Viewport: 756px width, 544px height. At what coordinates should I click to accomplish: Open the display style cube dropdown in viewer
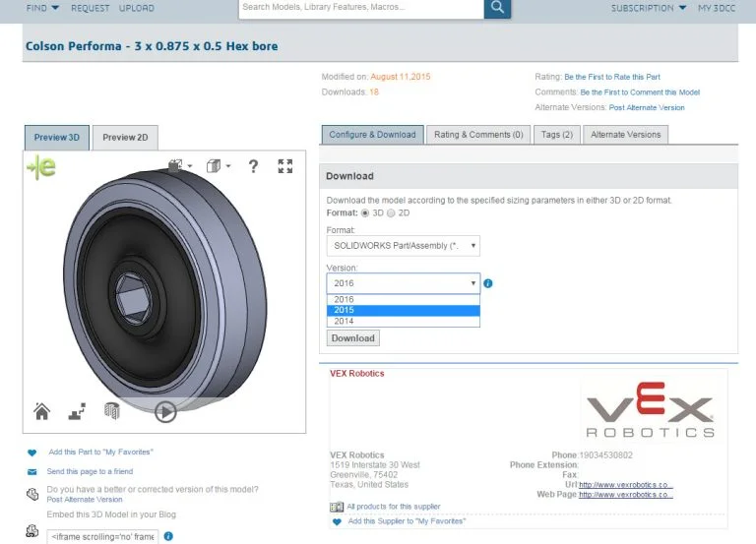tap(218, 166)
